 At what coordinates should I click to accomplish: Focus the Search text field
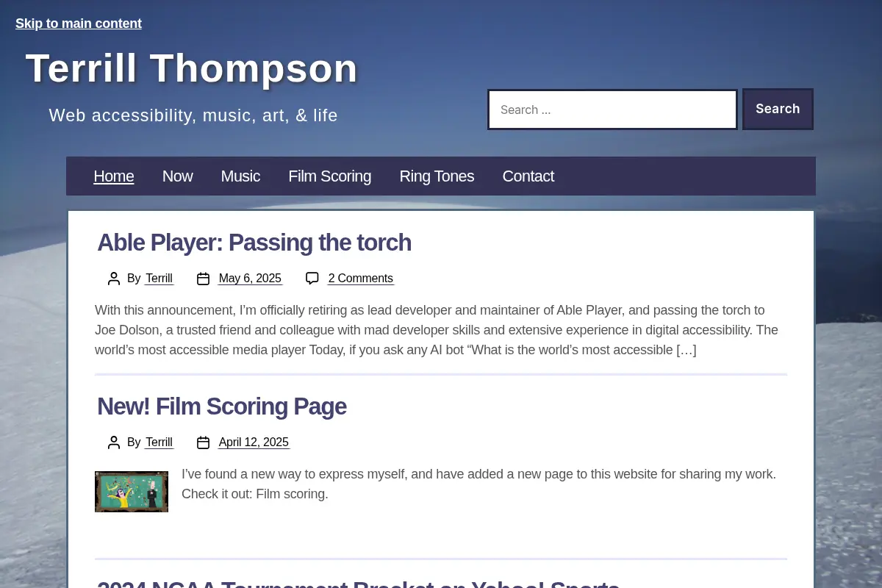612,110
